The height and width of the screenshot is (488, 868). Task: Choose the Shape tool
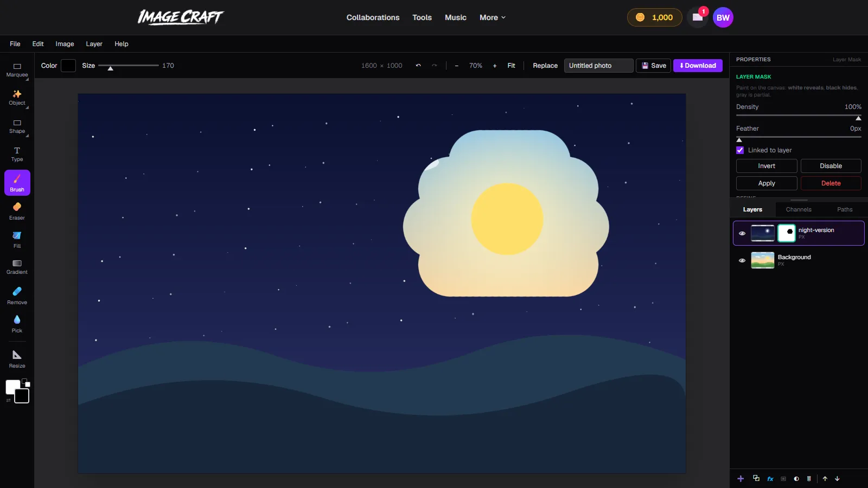tap(17, 126)
